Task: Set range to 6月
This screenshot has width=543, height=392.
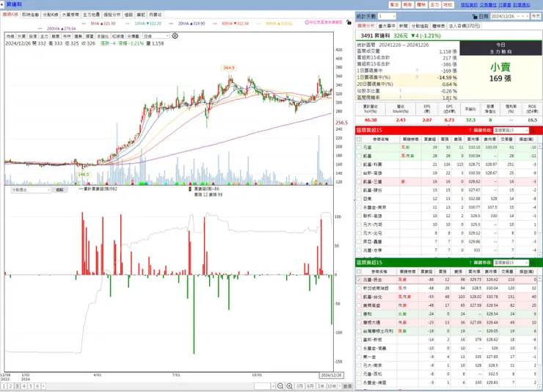Action: pos(310,386)
